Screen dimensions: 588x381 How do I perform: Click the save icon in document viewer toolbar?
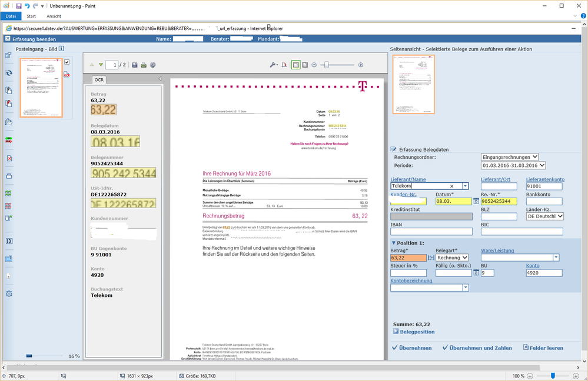tap(135, 65)
